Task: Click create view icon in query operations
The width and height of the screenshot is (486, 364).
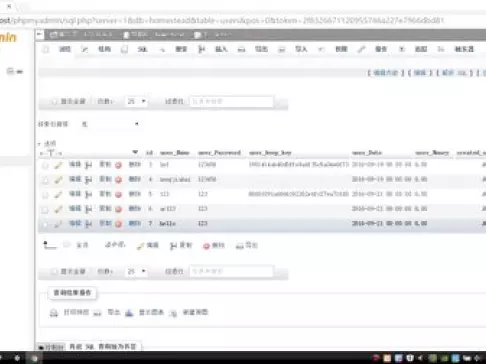Action: click(x=173, y=313)
